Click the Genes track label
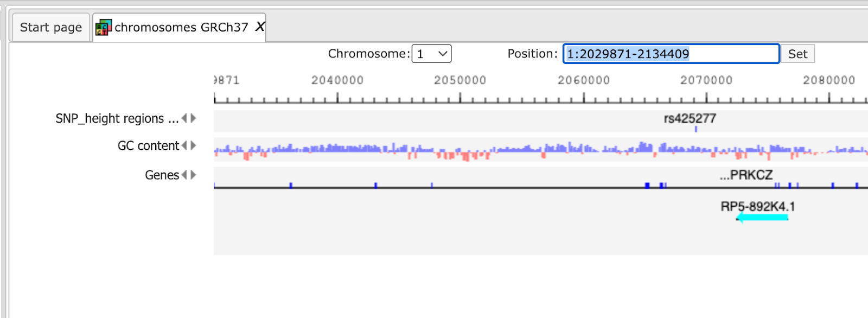Screen dimensions: 868x318 (162, 175)
